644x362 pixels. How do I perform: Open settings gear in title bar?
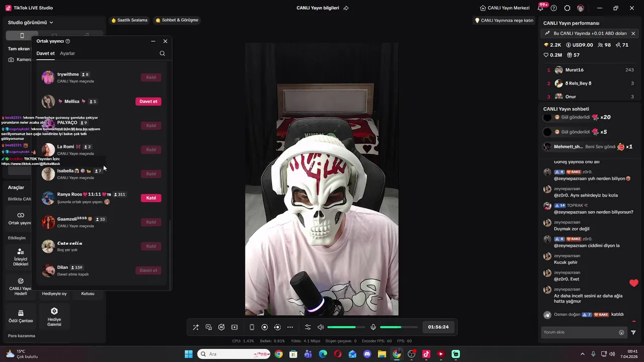click(x=567, y=8)
